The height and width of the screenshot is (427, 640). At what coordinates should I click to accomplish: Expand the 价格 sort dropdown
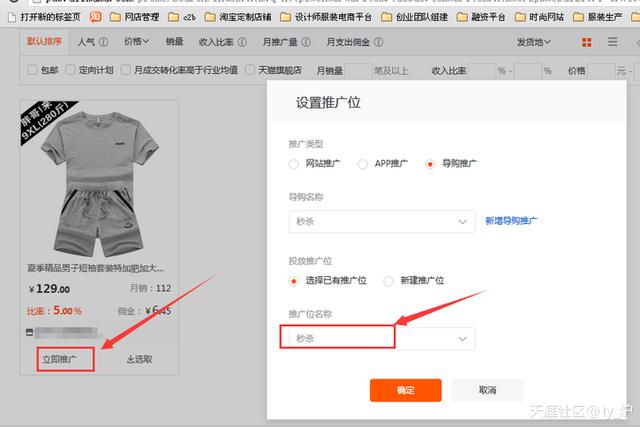tap(137, 42)
